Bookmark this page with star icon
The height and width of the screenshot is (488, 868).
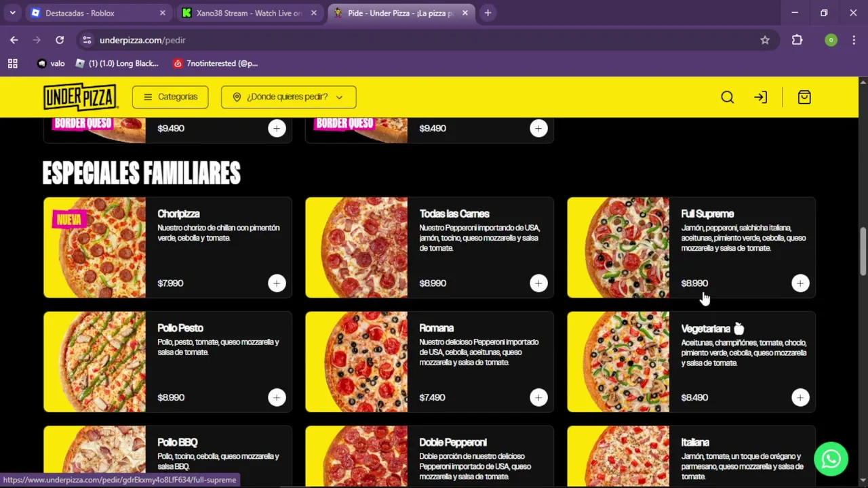point(765,40)
